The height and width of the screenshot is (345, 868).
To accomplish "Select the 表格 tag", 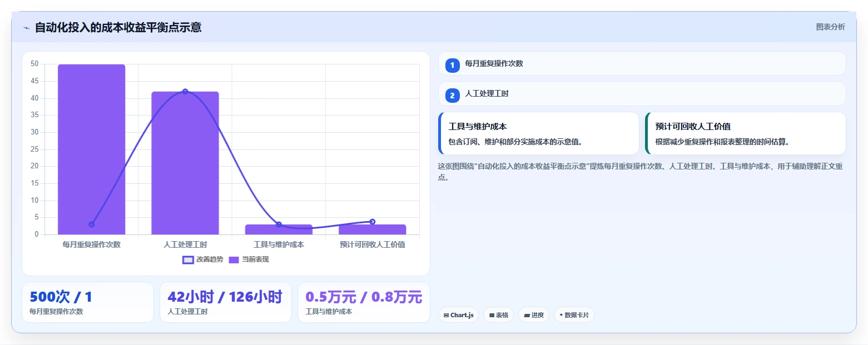I will point(499,315).
